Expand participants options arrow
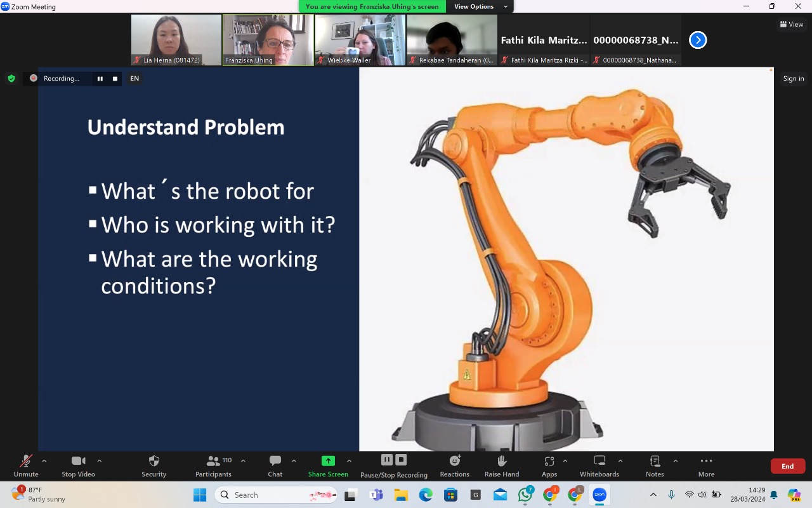 coord(243,461)
